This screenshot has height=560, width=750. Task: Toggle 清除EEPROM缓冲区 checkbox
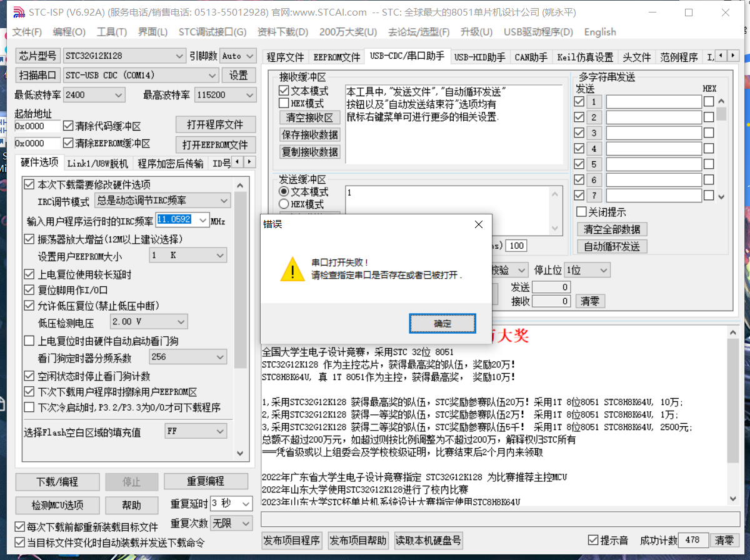click(x=68, y=143)
